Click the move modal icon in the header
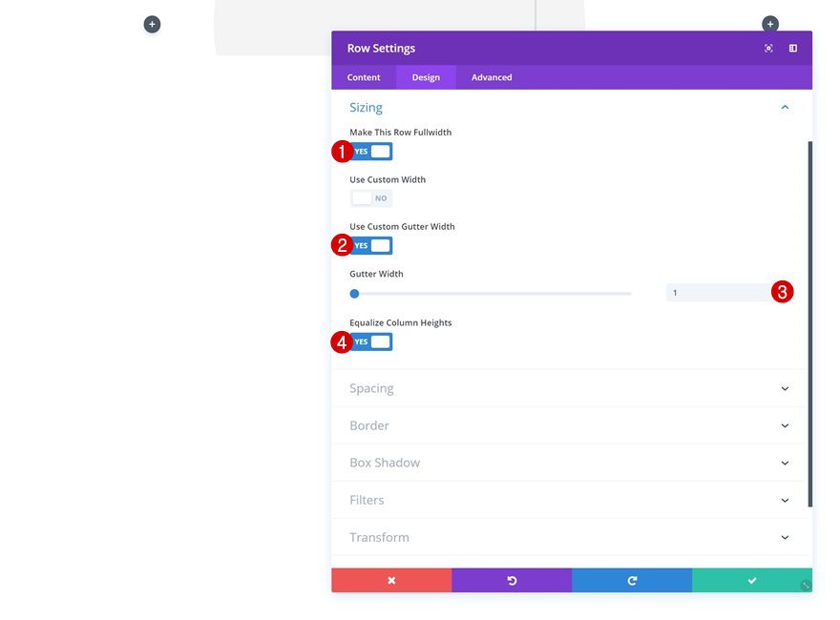 (768, 48)
